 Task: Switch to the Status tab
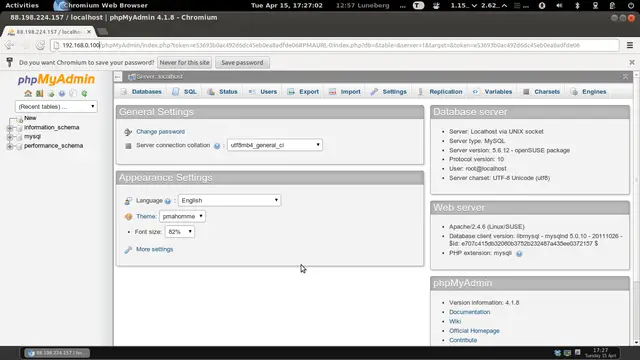click(222, 92)
